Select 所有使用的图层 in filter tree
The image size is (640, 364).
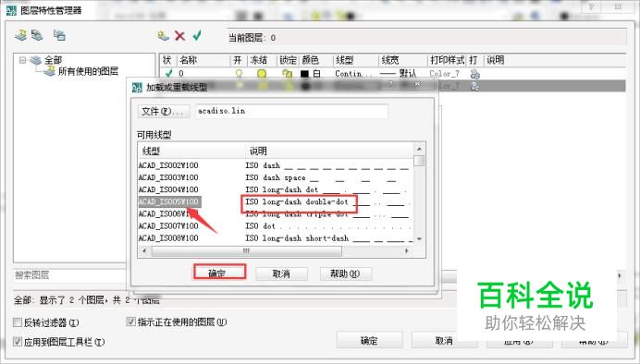pyautogui.click(x=88, y=71)
